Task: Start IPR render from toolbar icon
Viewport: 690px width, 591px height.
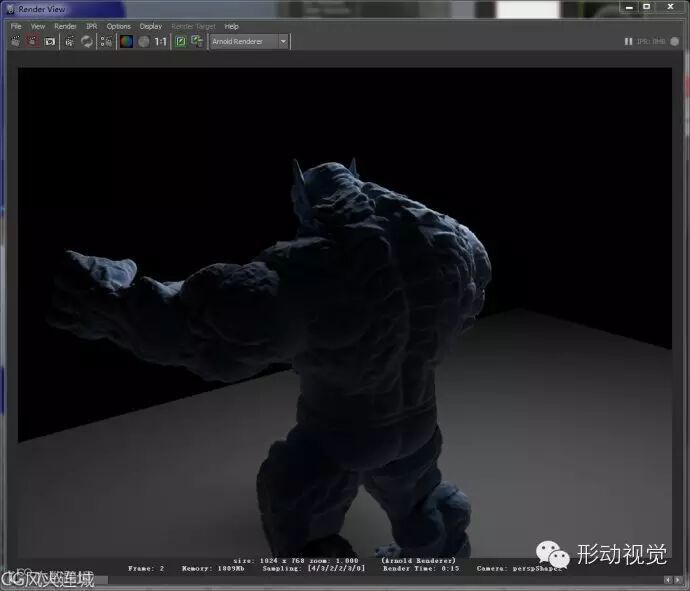Action: pyautogui.click(x=69, y=42)
